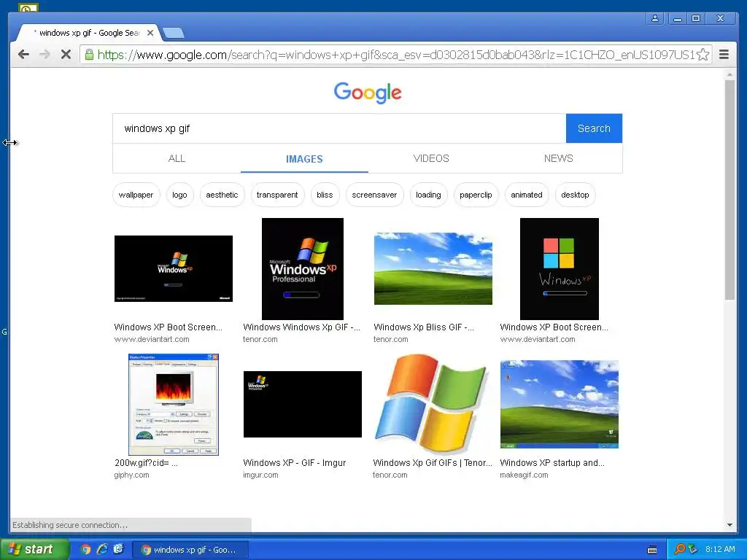Filter by paperclip chip
Screen dimensions: 747x560
(476, 195)
